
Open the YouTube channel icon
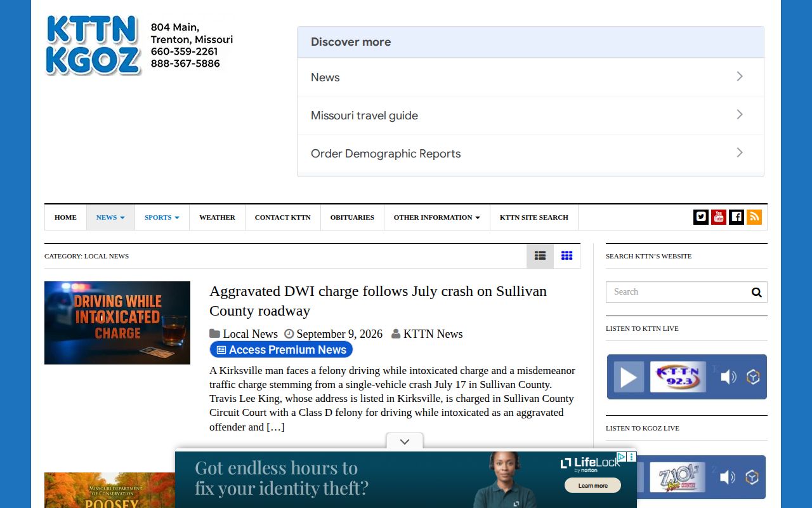click(719, 217)
